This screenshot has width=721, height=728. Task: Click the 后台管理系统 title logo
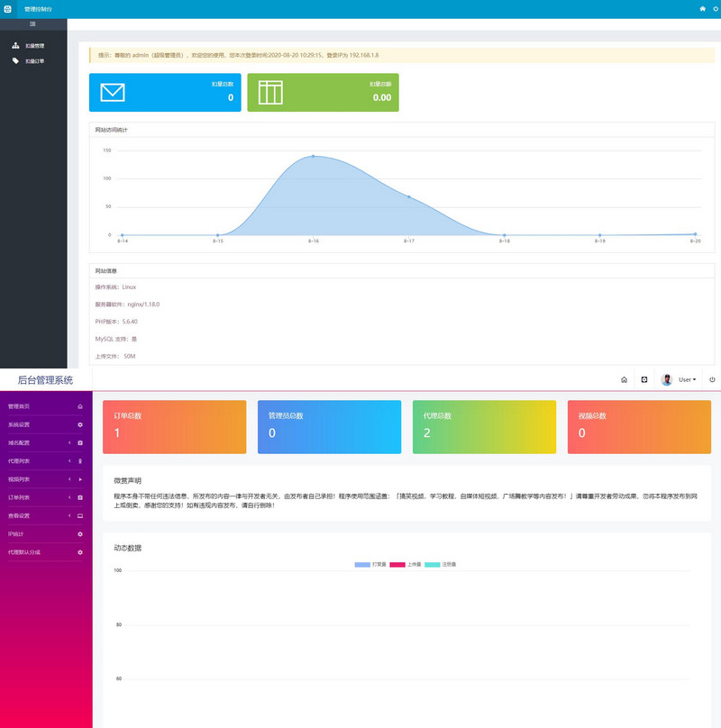point(45,380)
